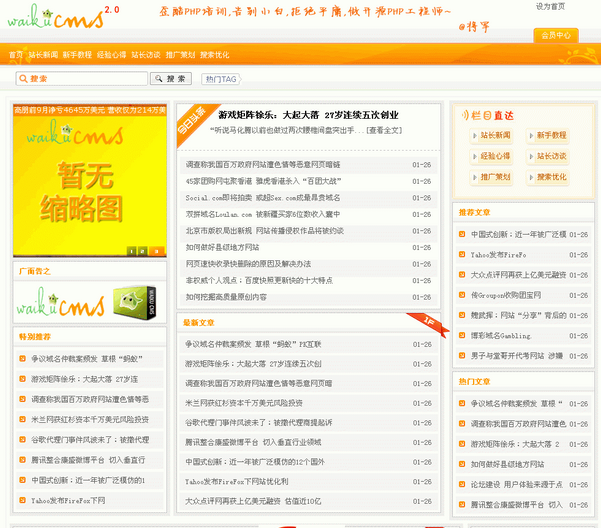
Task: Open Yahoo发布FireFox下网站优化利 in 最新文章
Action: pyautogui.click(x=236, y=482)
